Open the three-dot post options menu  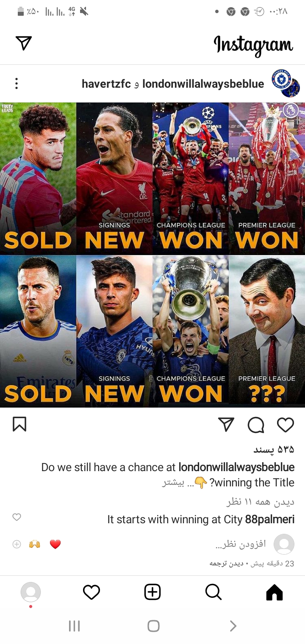tap(17, 83)
